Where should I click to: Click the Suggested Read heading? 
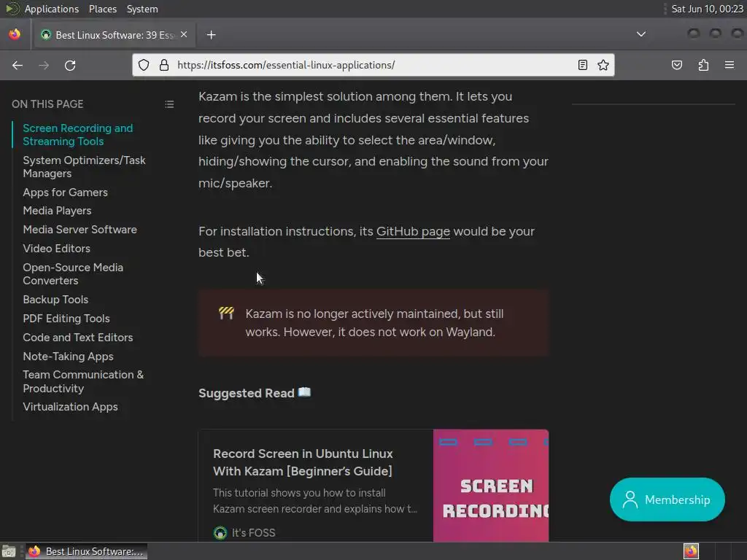tap(255, 393)
